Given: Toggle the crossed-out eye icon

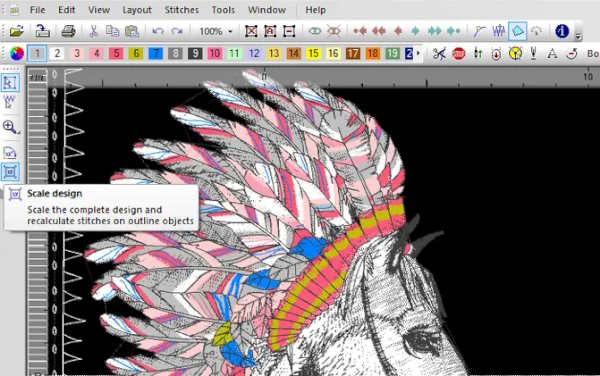Looking at the screenshot, I should coord(334,31).
